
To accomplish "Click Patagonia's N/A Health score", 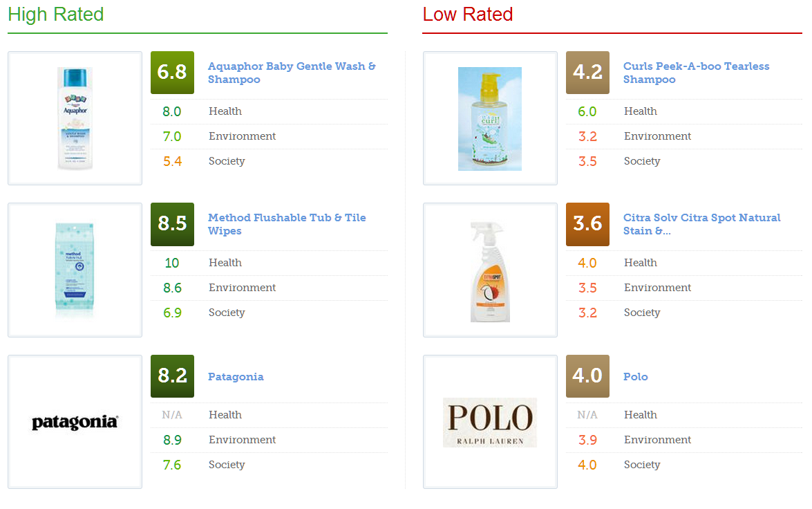I will click(172, 415).
